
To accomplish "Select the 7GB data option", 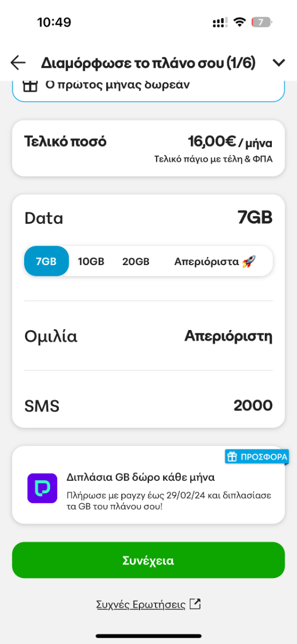I will [47, 261].
